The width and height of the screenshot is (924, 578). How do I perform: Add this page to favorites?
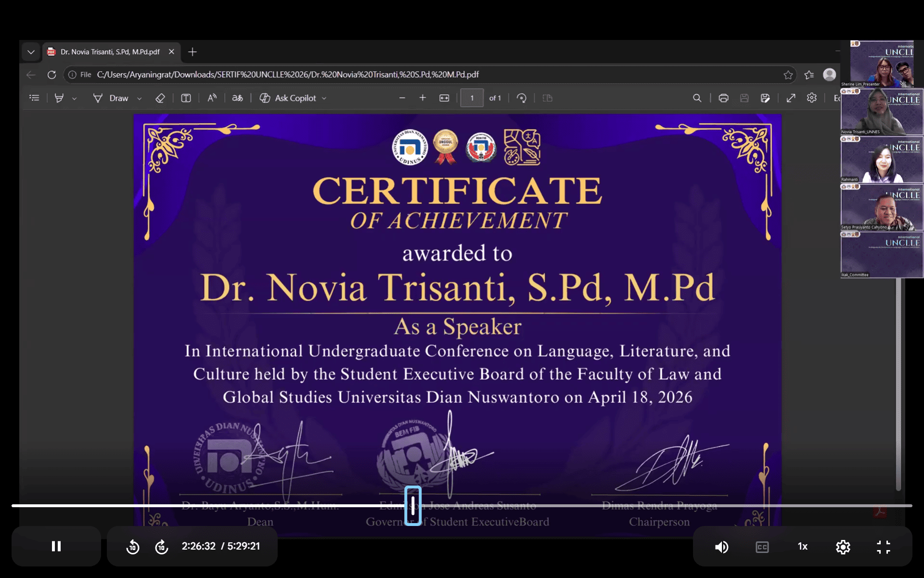(x=788, y=75)
